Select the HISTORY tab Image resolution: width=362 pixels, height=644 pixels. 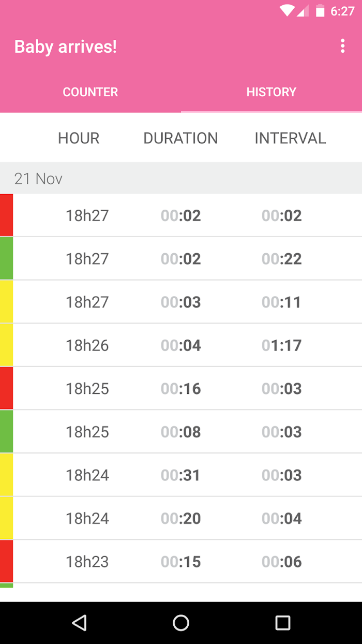271,92
